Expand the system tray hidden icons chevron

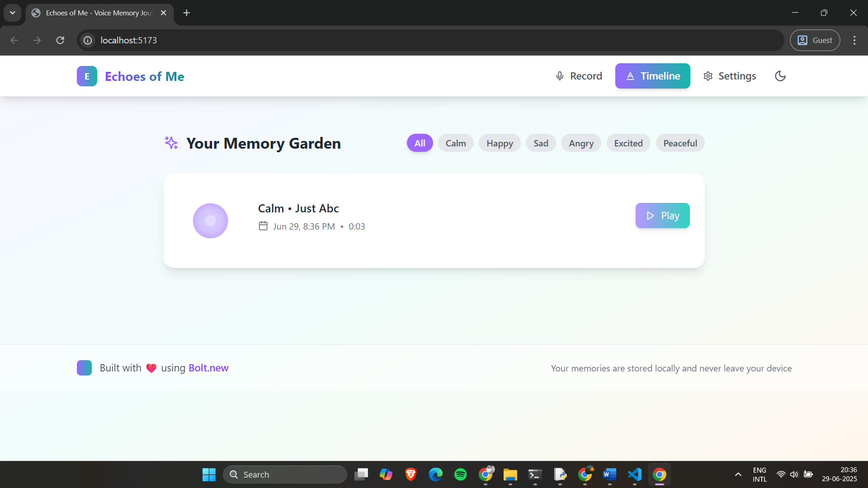click(738, 474)
